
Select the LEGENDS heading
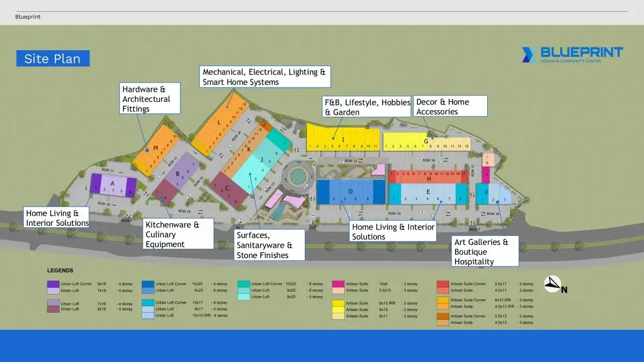click(60, 271)
